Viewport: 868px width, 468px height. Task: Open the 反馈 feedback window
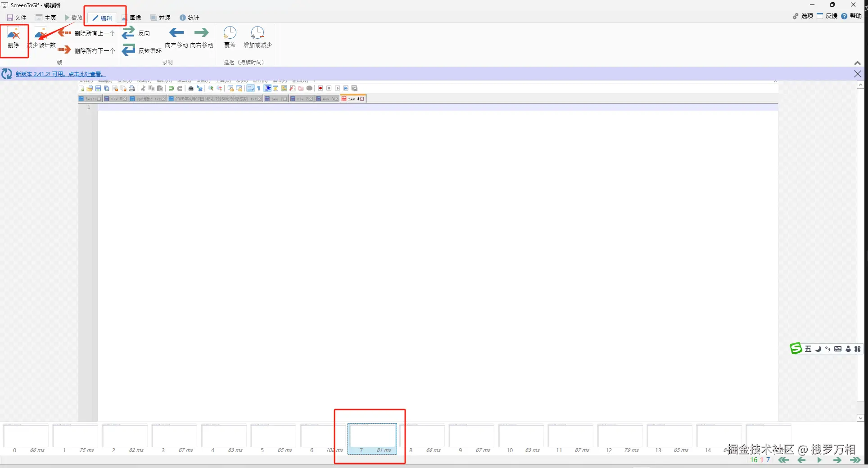827,16
